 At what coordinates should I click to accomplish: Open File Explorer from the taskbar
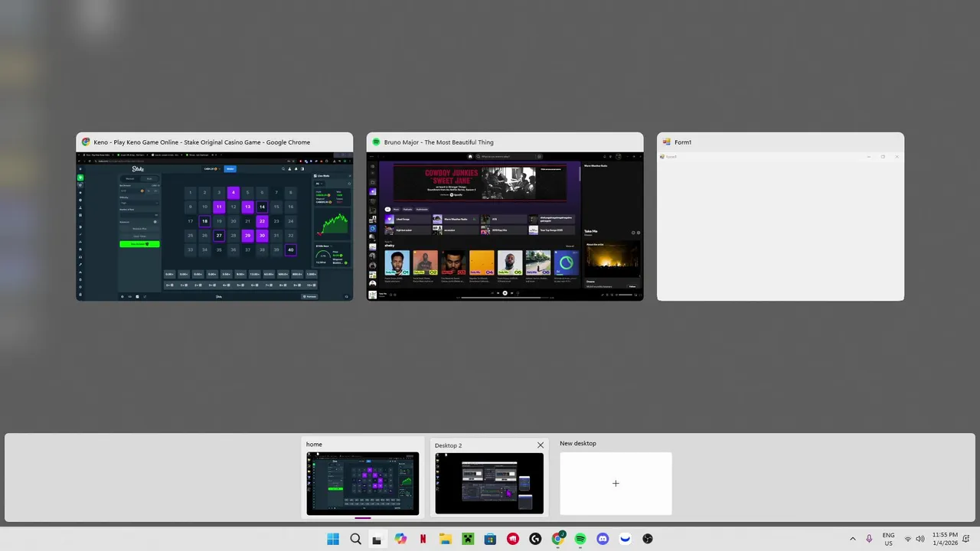[445, 539]
